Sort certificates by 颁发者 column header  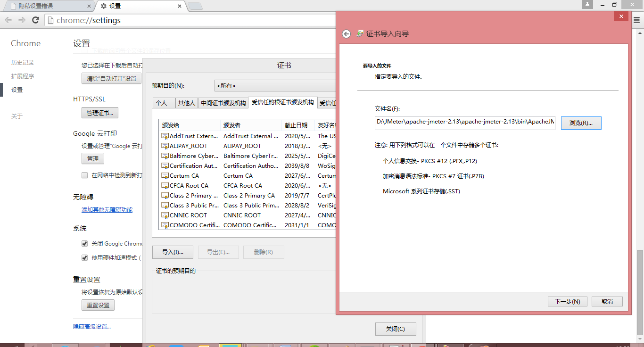[251, 125]
